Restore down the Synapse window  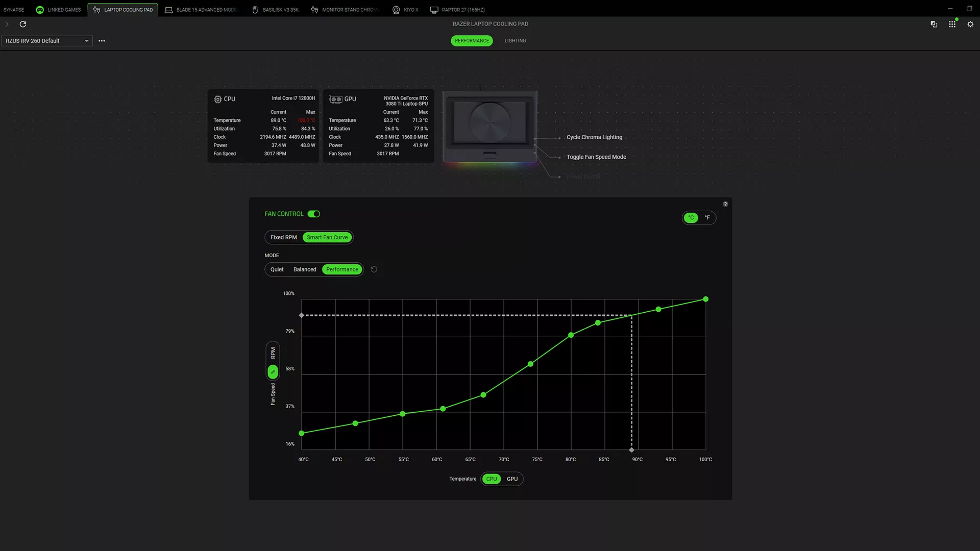click(969, 9)
